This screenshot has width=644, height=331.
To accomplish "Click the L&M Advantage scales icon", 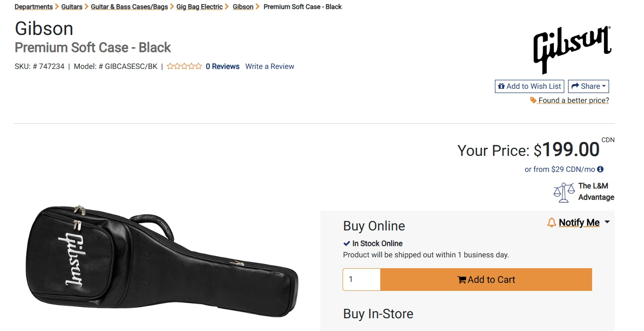I will pos(564,192).
